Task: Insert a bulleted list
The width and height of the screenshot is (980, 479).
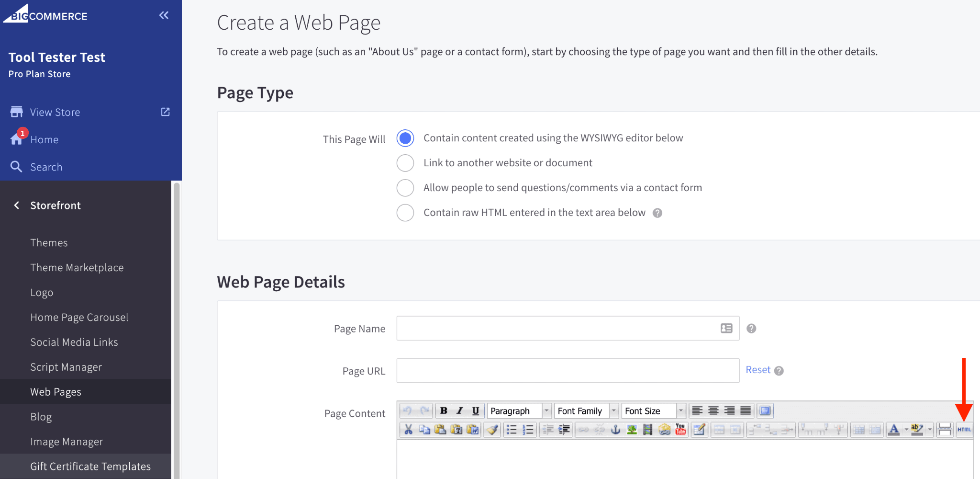Action: [512, 430]
